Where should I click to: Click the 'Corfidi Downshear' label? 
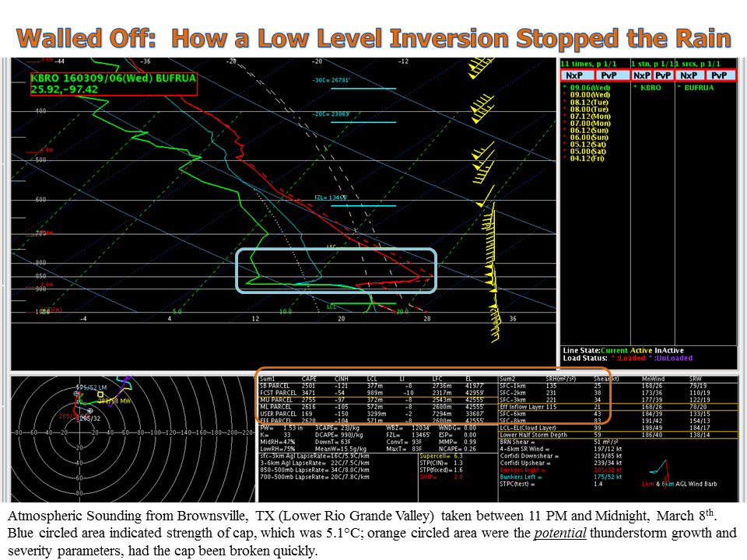tap(529, 456)
